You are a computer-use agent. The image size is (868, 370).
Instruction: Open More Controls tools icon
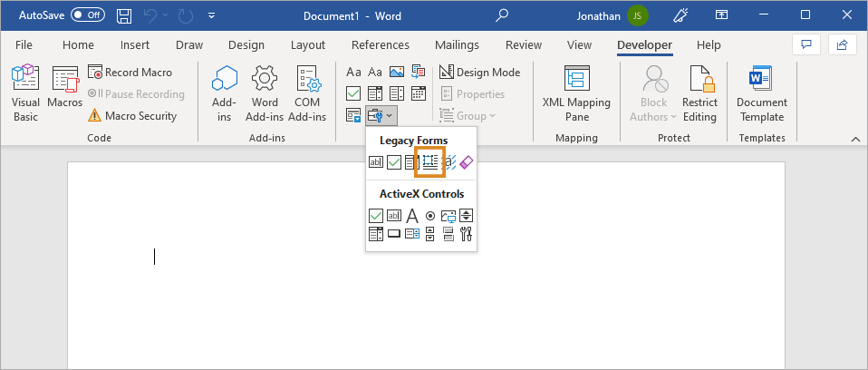pyautogui.click(x=466, y=234)
